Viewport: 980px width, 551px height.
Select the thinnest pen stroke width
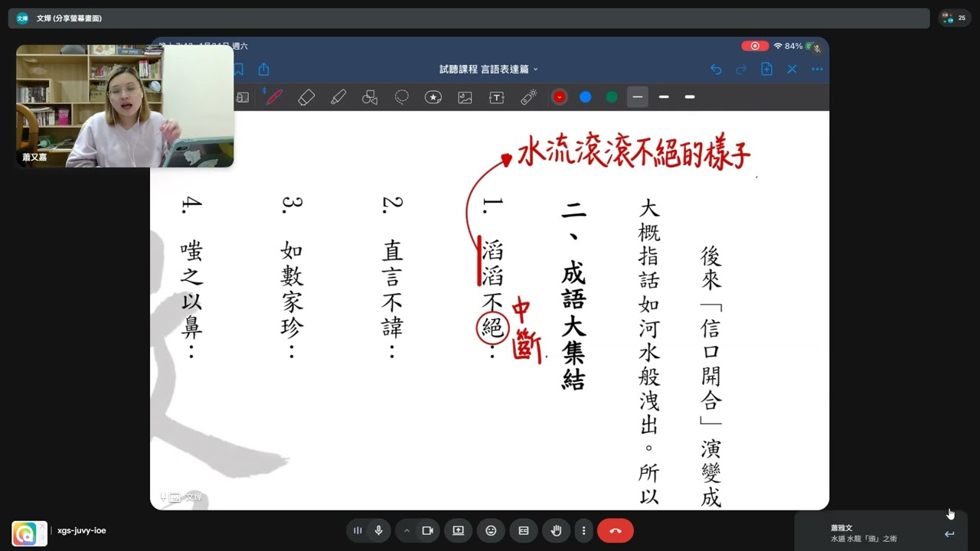point(638,97)
